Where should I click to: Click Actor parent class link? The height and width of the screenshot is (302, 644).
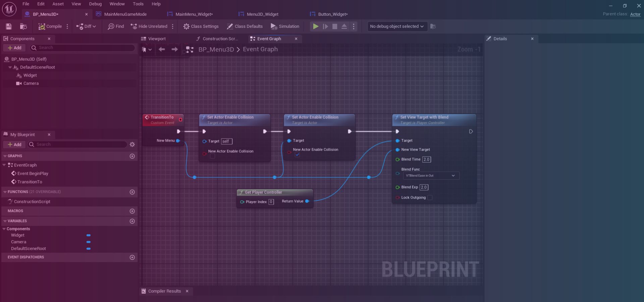click(x=635, y=14)
